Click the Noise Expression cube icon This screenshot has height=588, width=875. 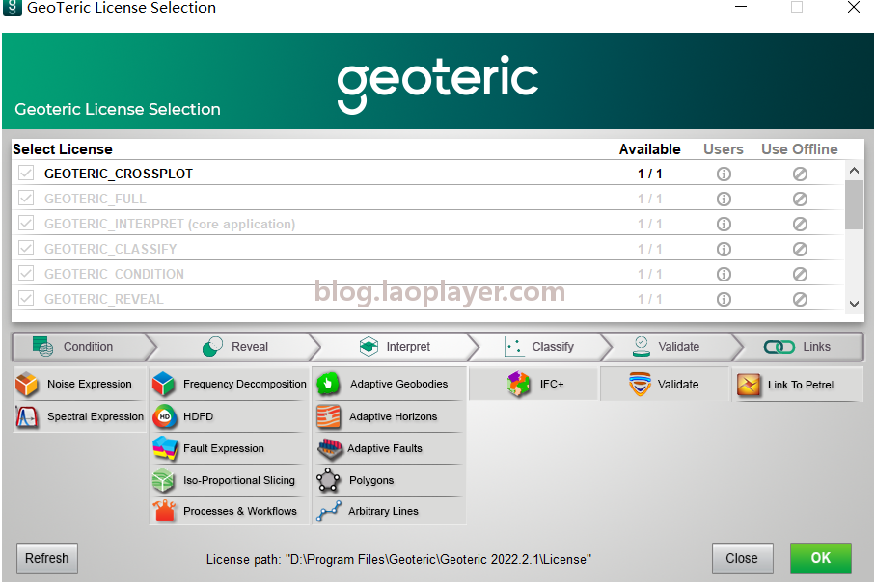[27, 384]
